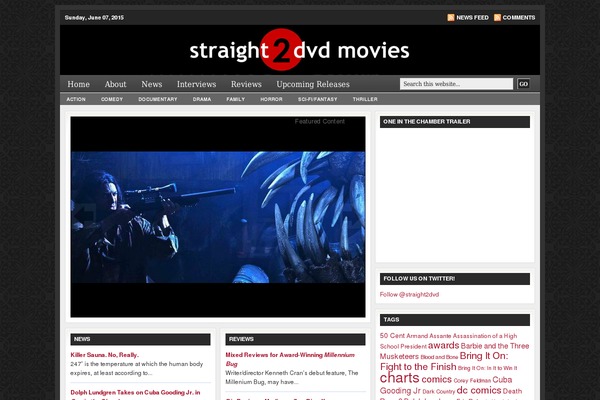Click the Search this website field
Image resolution: width=600 pixels, height=400 pixels.
(x=456, y=84)
